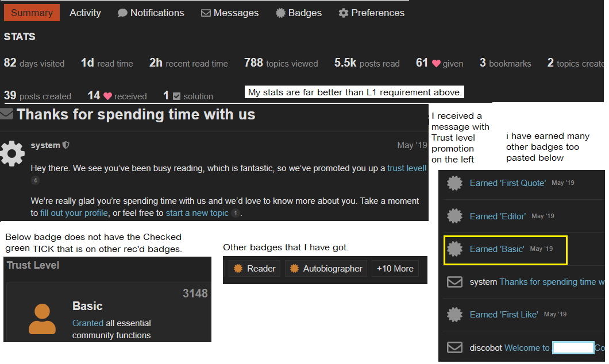This screenshot has height=364, width=609.
Task: Click the Basic badge user avatar icon
Action: pos(42,319)
